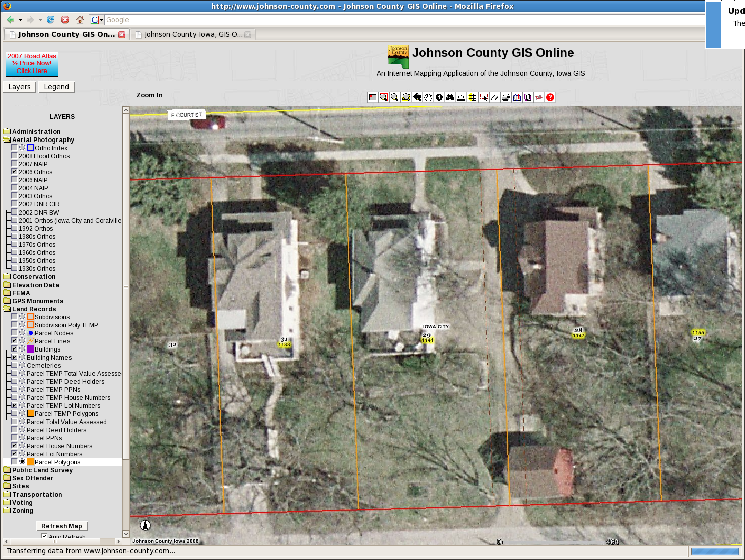Open Help with the red question mark
The width and height of the screenshot is (745, 560).
coord(550,97)
